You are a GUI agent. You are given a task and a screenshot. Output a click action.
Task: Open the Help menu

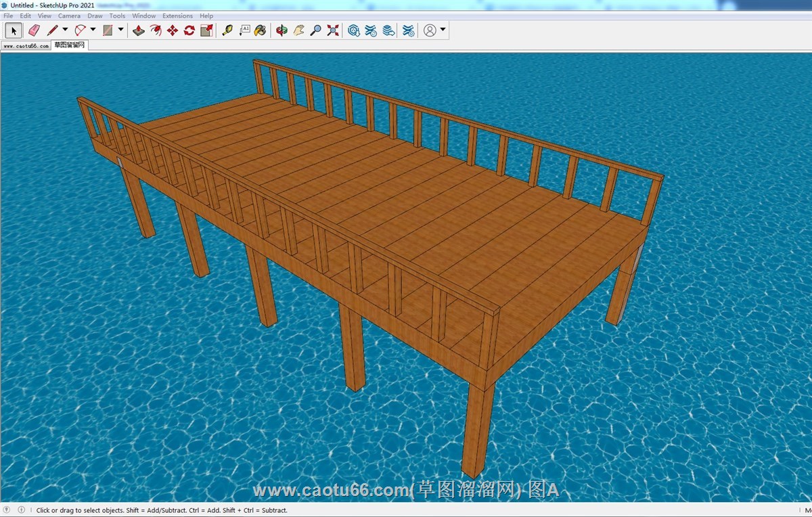[x=206, y=16]
